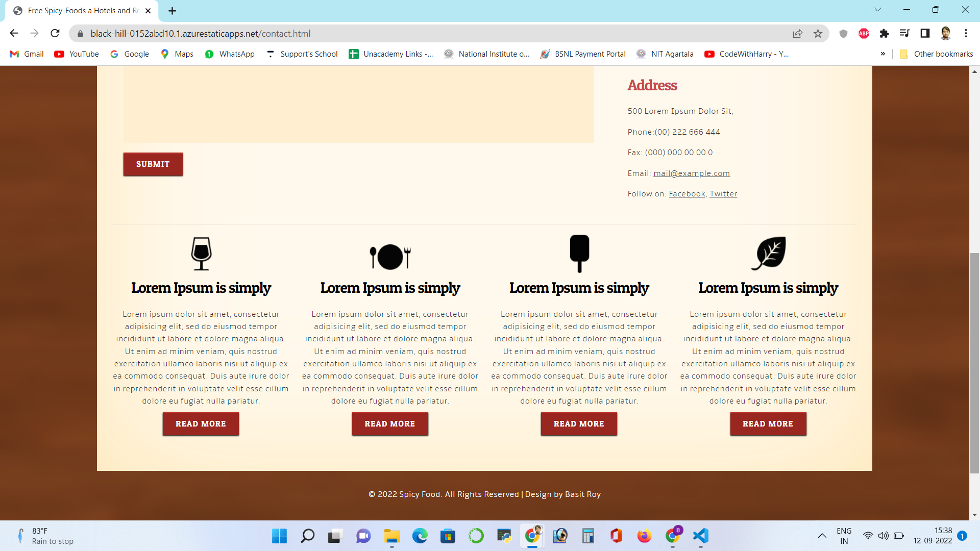Bookmark this page with the star icon
Screen dimensions: 980x551
(x=818, y=34)
